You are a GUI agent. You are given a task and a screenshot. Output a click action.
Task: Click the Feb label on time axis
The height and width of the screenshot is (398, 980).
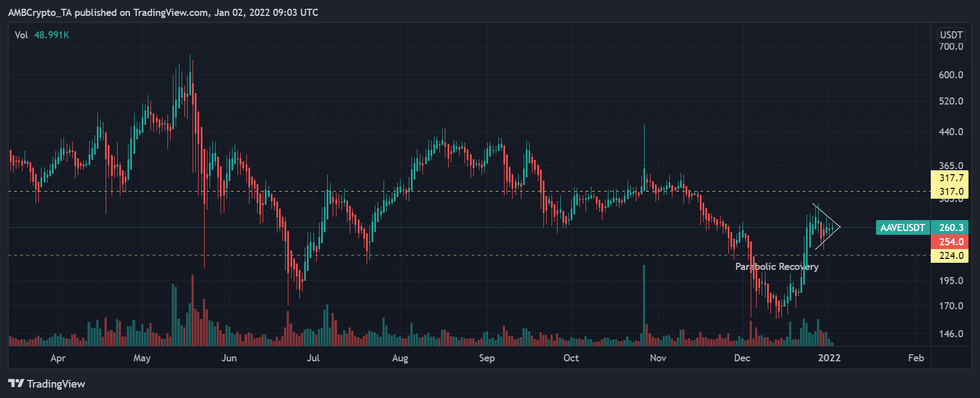[x=915, y=358]
